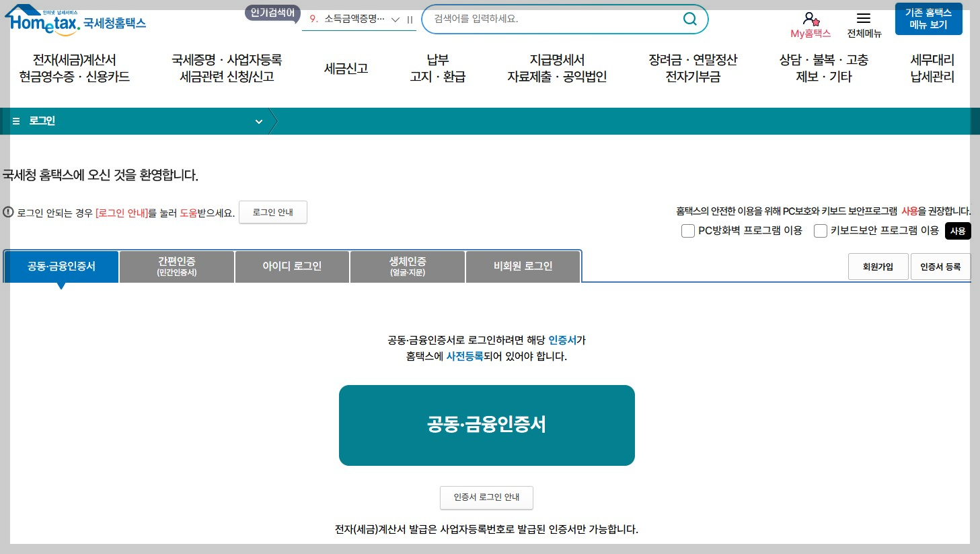Viewport: 980px width, 554px height.
Task: Click the pause icon beside the popular search term
Action: click(410, 20)
